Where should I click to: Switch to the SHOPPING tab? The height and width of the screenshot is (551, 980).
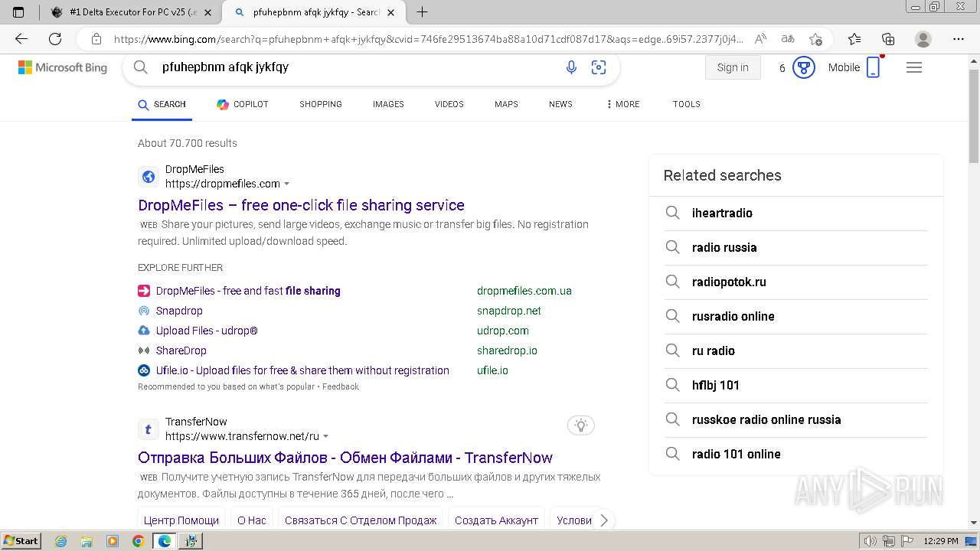point(321,104)
